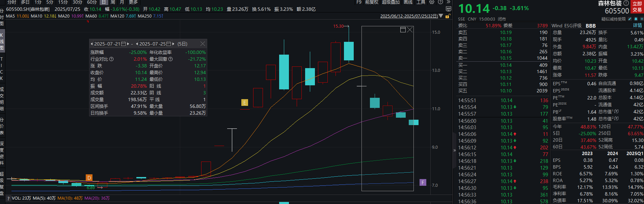Click the help question mark icon
The image size is (644, 204).
tap(440, 2)
